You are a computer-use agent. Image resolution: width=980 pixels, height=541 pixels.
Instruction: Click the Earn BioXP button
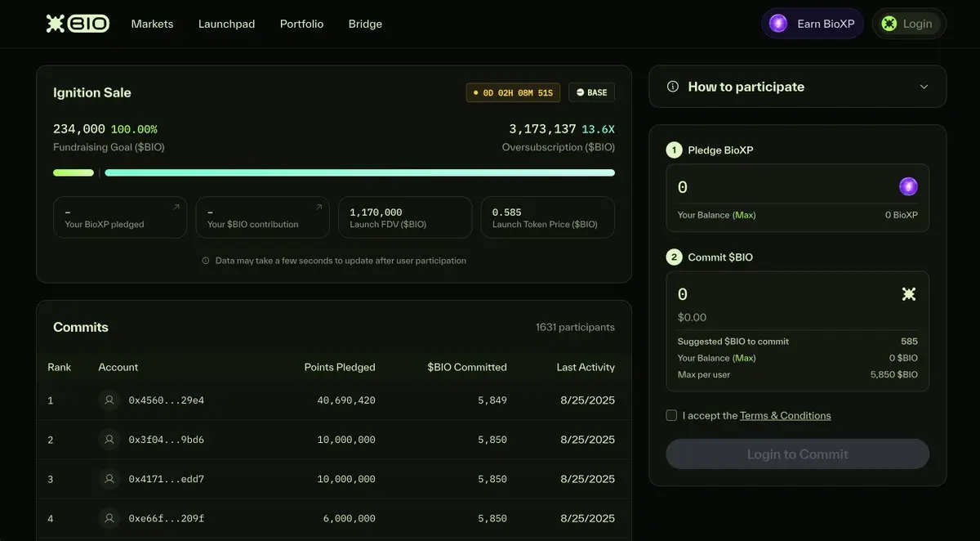coord(813,24)
